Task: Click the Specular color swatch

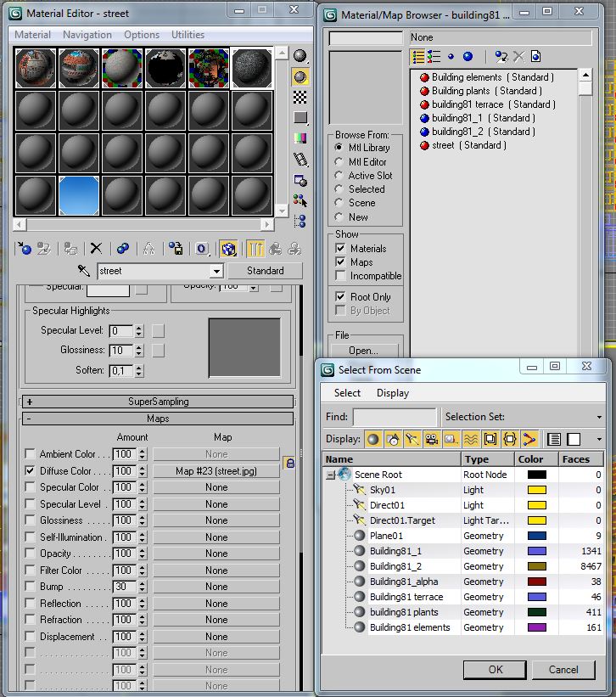Action: [108, 290]
